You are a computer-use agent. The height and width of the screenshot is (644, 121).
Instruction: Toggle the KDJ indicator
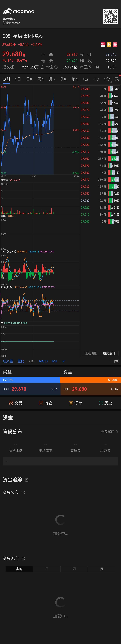32,361
